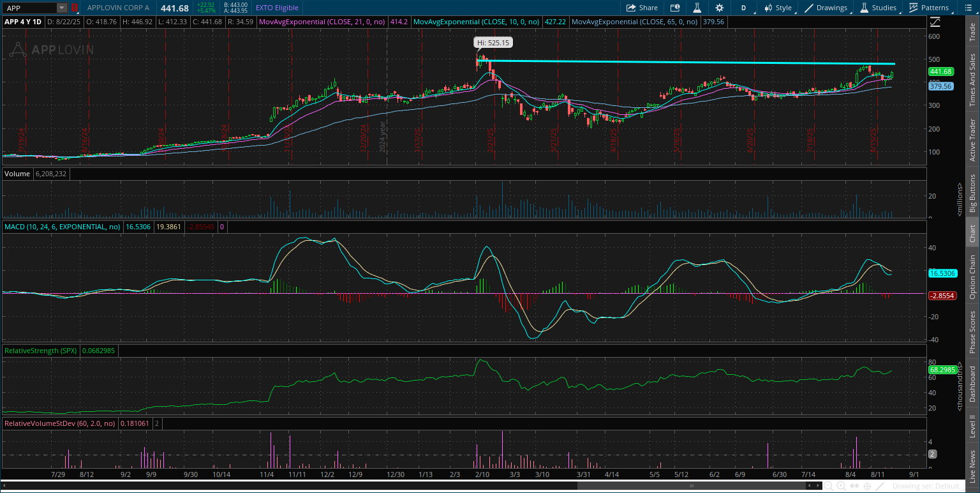Image resolution: width=980 pixels, height=493 pixels.
Task: Open the Patterns dropdown menu
Action: click(x=930, y=8)
